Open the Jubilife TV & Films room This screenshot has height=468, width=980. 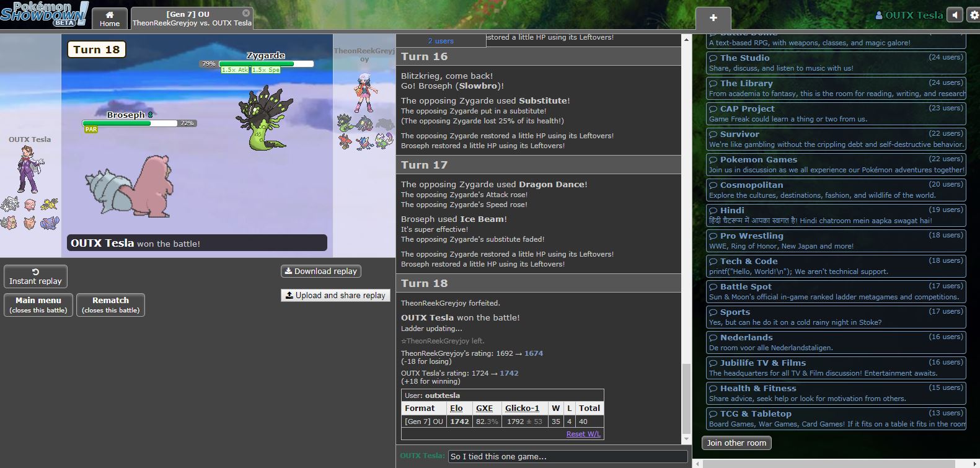click(836, 368)
